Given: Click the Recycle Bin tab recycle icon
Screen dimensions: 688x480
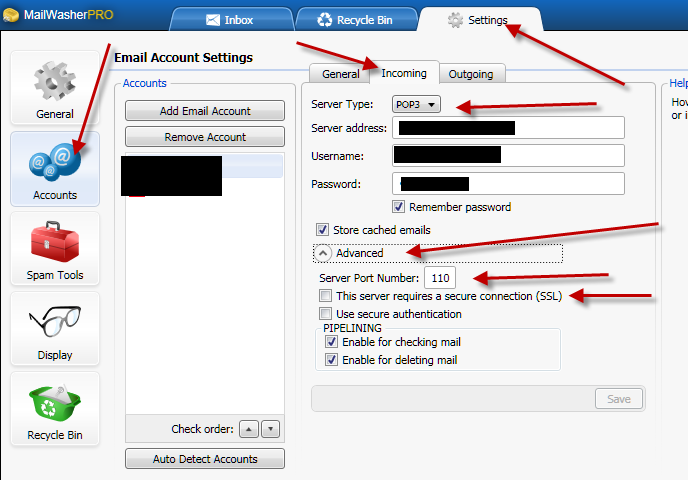Looking at the screenshot, I should coord(325,20).
